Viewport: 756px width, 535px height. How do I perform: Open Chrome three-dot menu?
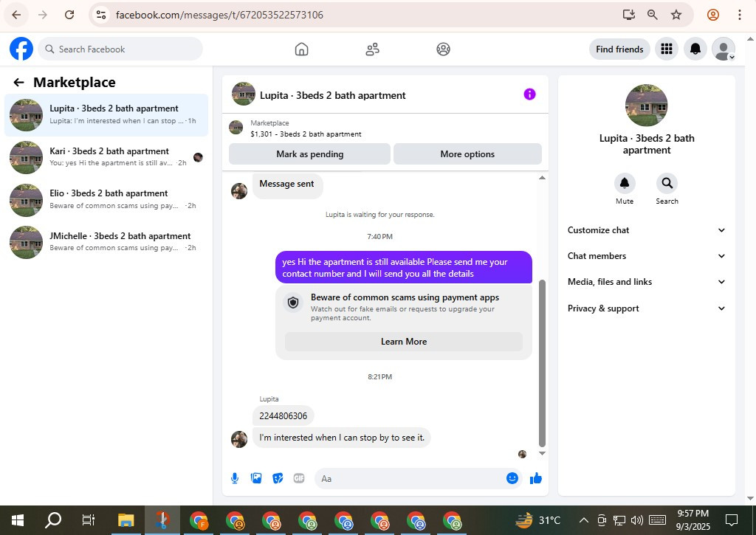pos(739,15)
